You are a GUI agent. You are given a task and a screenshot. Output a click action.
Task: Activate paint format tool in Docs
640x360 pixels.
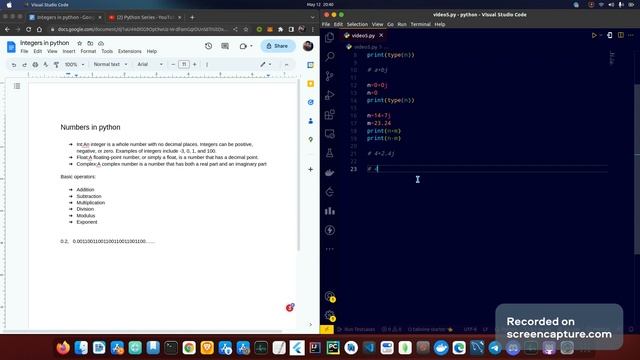pyautogui.click(x=56, y=64)
